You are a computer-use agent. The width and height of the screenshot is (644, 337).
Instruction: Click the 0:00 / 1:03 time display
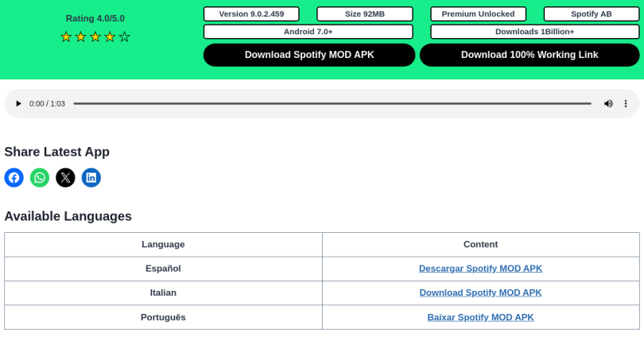[47, 104]
